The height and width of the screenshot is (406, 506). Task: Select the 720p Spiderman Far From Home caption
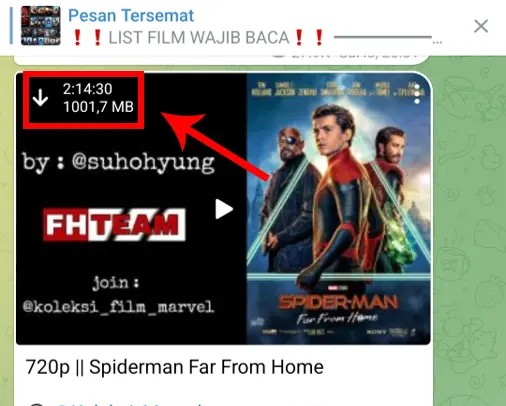[174, 367]
